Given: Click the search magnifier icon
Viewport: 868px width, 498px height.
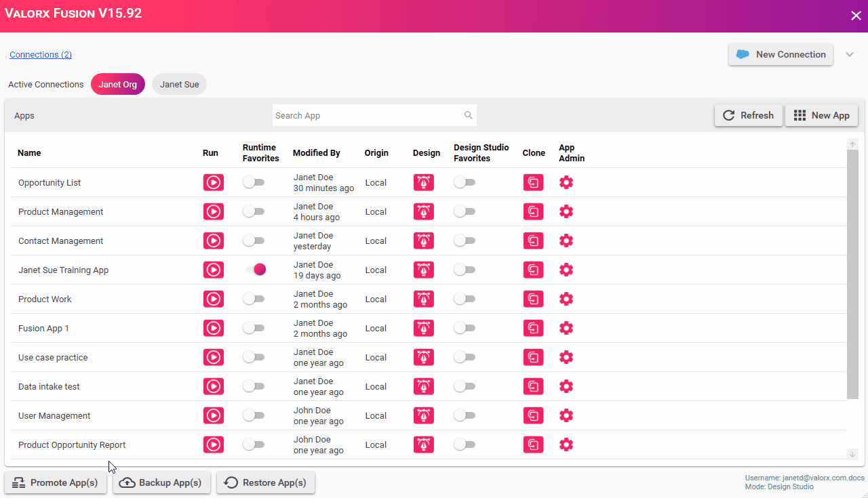Looking at the screenshot, I should (468, 115).
